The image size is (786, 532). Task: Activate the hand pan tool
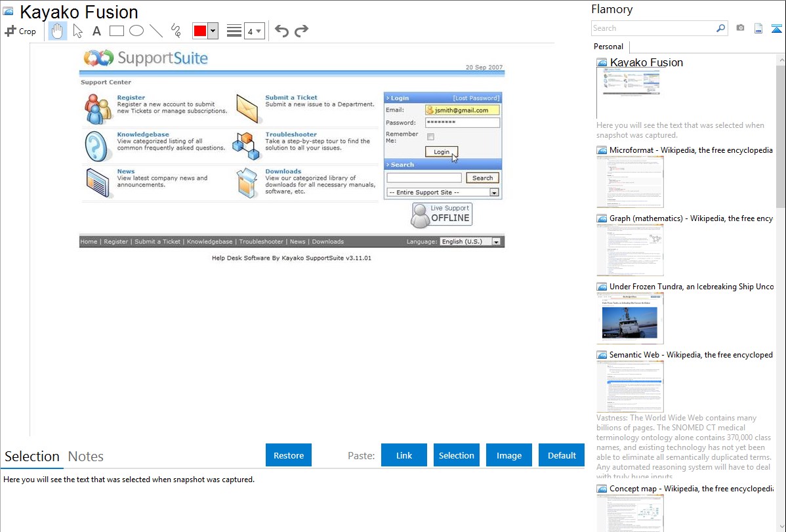pyautogui.click(x=57, y=31)
